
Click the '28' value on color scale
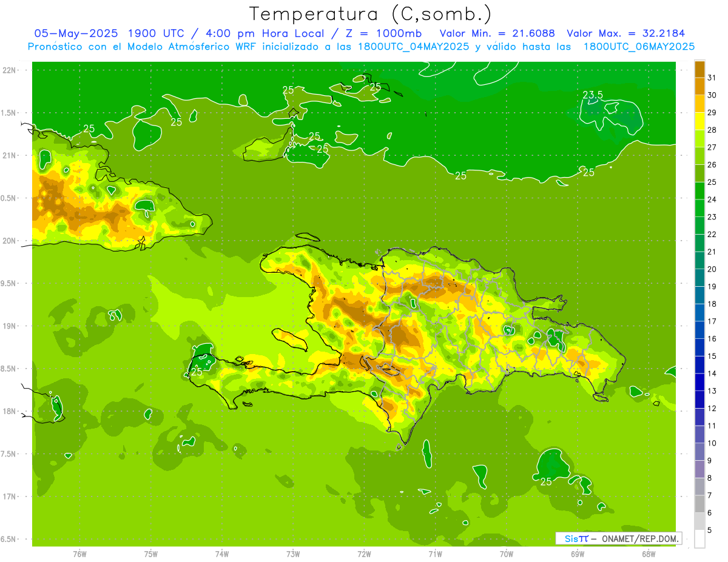[x=712, y=130]
